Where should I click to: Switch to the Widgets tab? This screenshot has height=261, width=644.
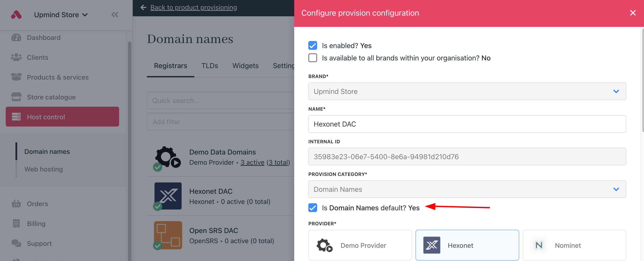point(245,66)
